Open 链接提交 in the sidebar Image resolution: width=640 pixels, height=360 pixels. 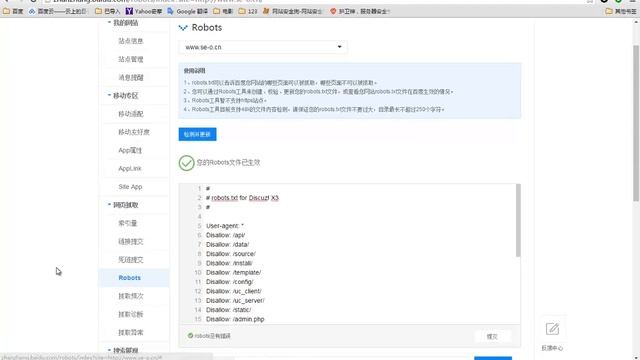pyautogui.click(x=131, y=241)
